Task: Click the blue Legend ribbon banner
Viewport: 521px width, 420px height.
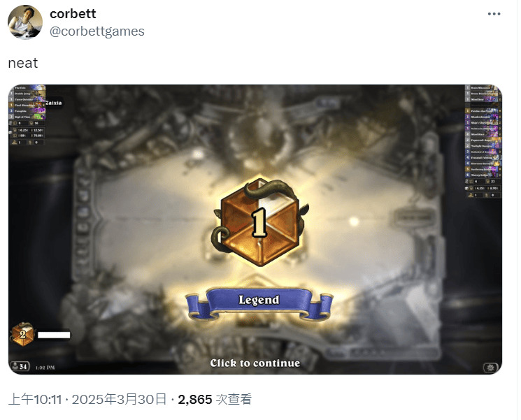Action: pos(259,304)
